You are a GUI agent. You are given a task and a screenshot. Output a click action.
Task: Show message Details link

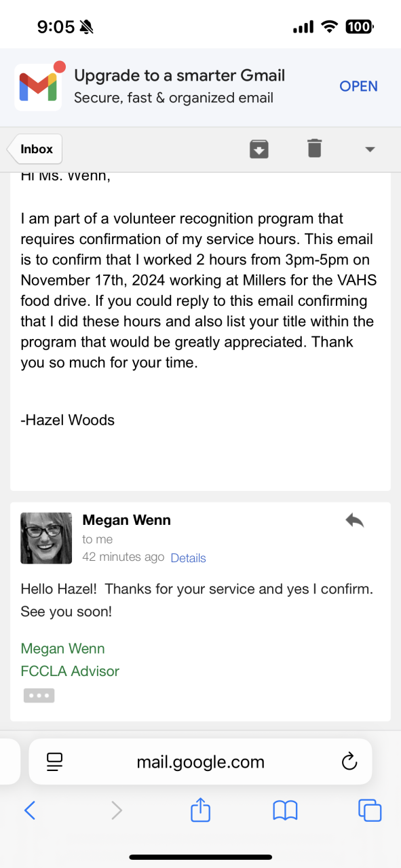pyautogui.click(x=188, y=558)
